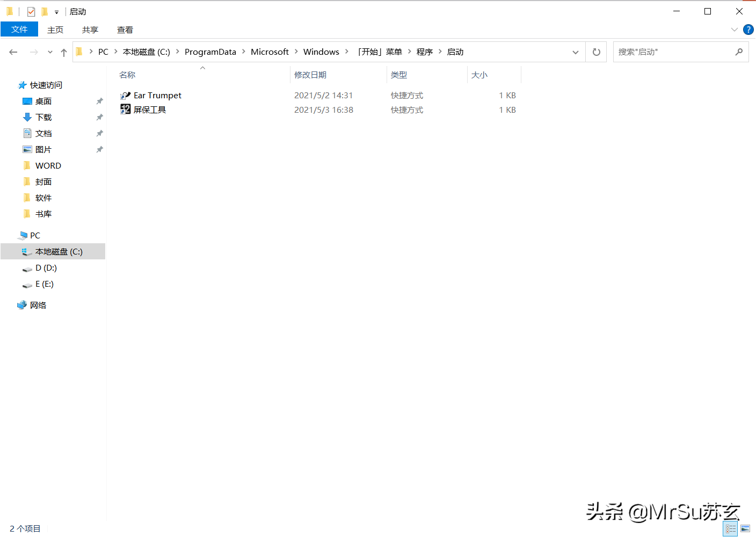
Task: Navigate to Windows in breadcrumb
Action: [x=321, y=52]
